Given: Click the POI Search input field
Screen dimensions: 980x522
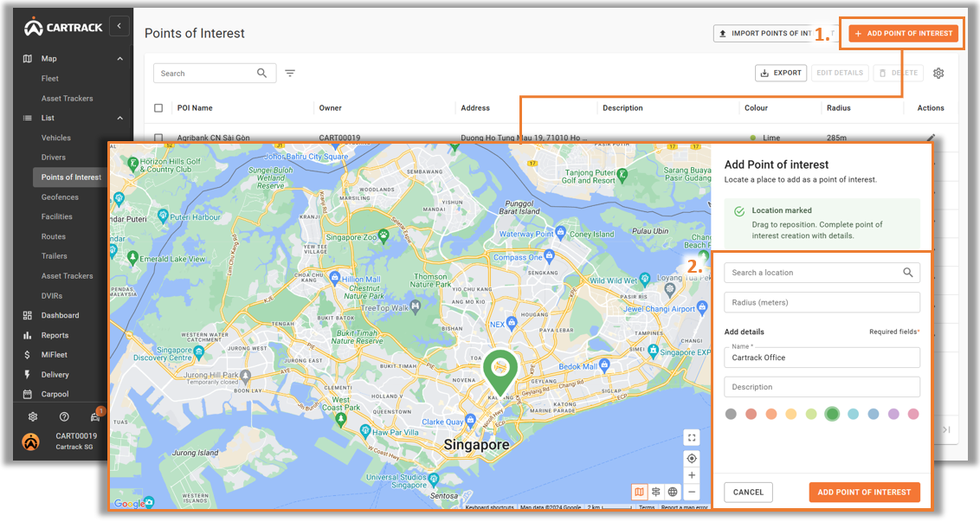Looking at the screenshot, I should point(215,73).
